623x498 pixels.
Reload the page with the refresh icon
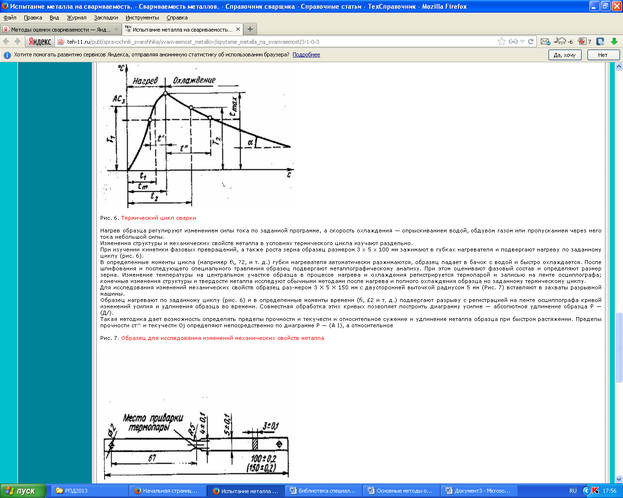coord(530,42)
